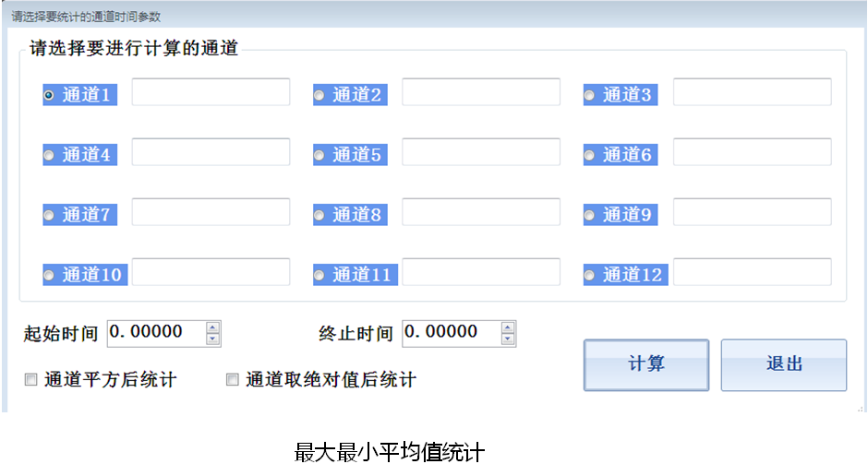Click the 计算 button
Viewport: 868px width, 476px height.
(645, 364)
